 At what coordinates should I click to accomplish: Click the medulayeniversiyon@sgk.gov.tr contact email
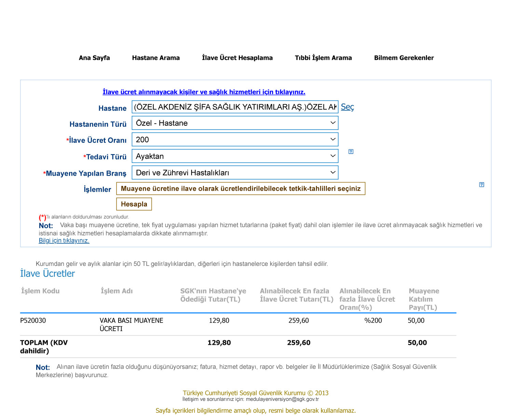[x=282, y=399]
